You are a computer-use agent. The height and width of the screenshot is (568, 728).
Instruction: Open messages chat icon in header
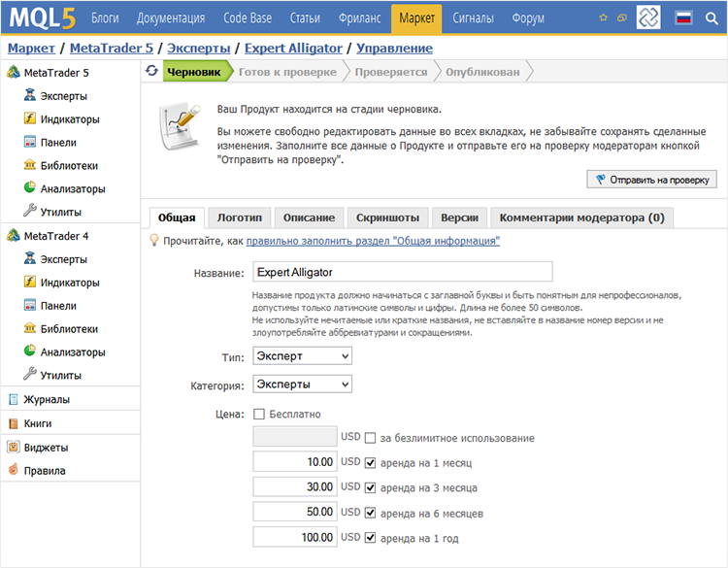click(621, 17)
